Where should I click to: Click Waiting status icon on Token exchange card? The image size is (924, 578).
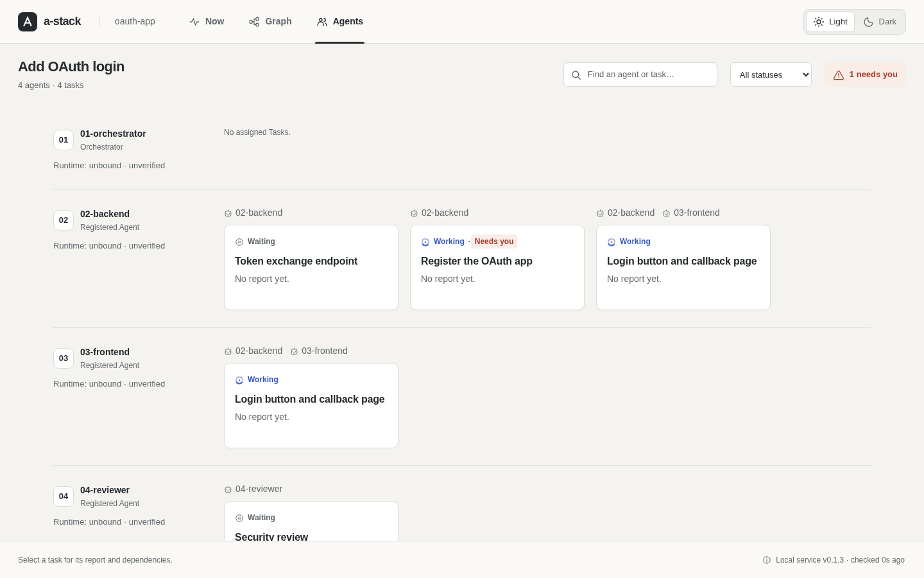coord(239,242)
